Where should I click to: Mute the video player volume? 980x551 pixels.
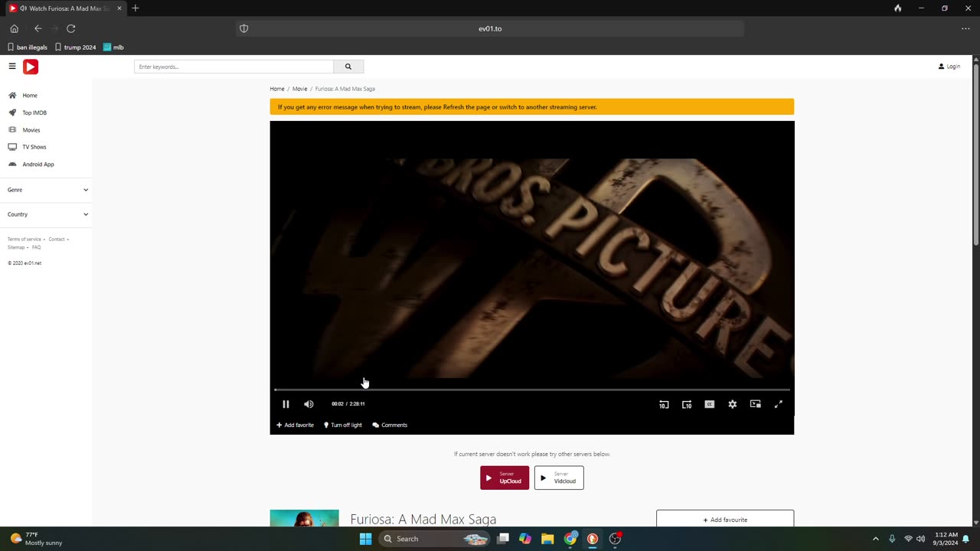pyautogui.click(x=309, y=404)
